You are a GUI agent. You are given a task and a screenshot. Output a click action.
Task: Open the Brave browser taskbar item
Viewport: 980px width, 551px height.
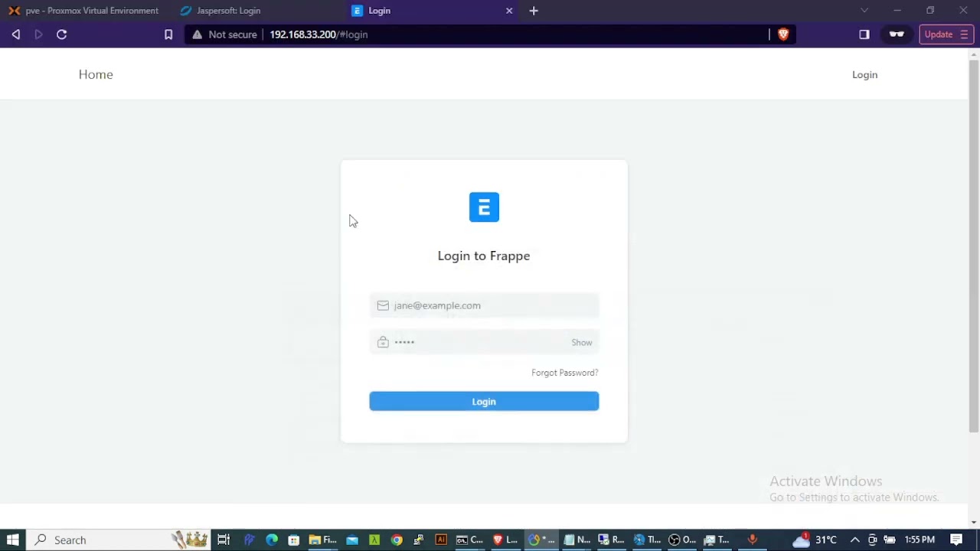coord(505,540)
